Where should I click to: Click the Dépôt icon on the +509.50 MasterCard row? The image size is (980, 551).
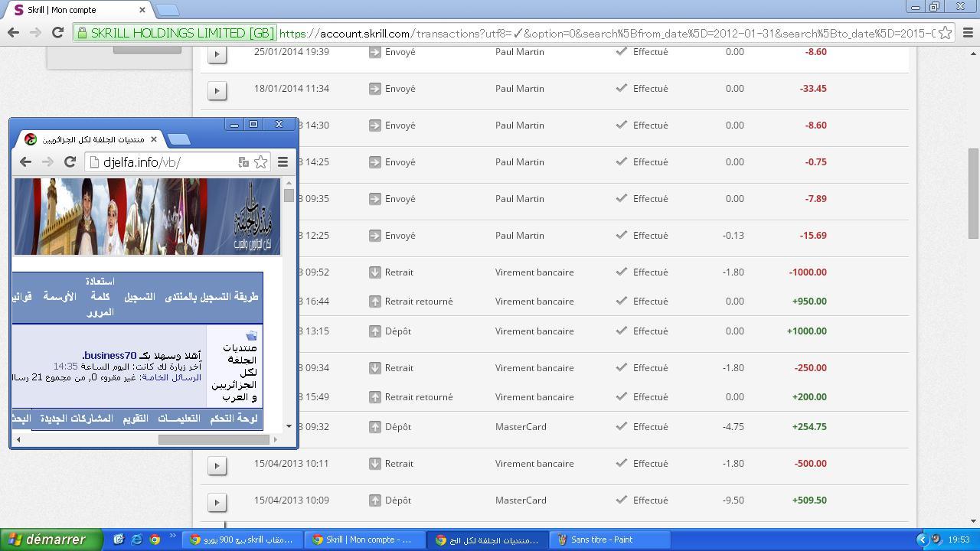tap(375, 500)
